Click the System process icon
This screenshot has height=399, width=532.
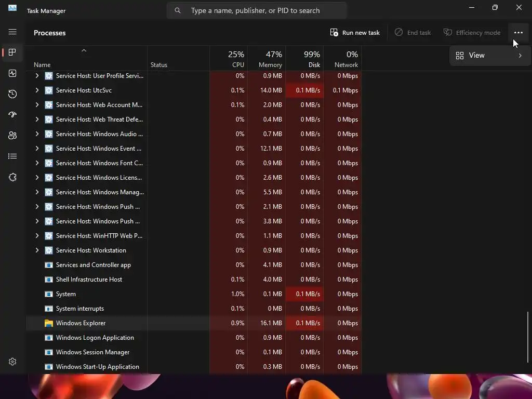pyautogui.click(x=49, y=294)
